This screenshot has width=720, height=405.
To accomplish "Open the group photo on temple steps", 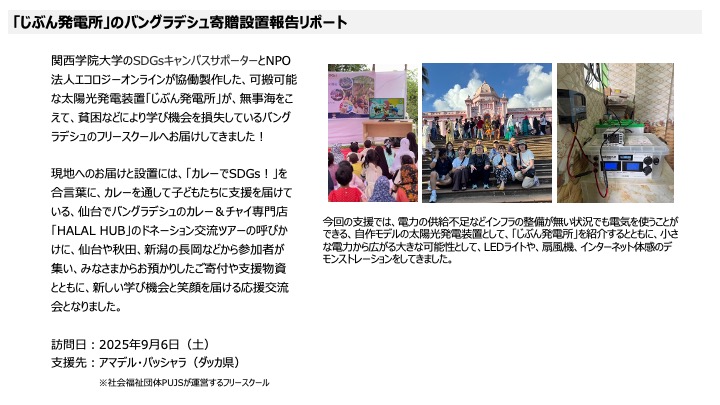I will click(487, 133).
